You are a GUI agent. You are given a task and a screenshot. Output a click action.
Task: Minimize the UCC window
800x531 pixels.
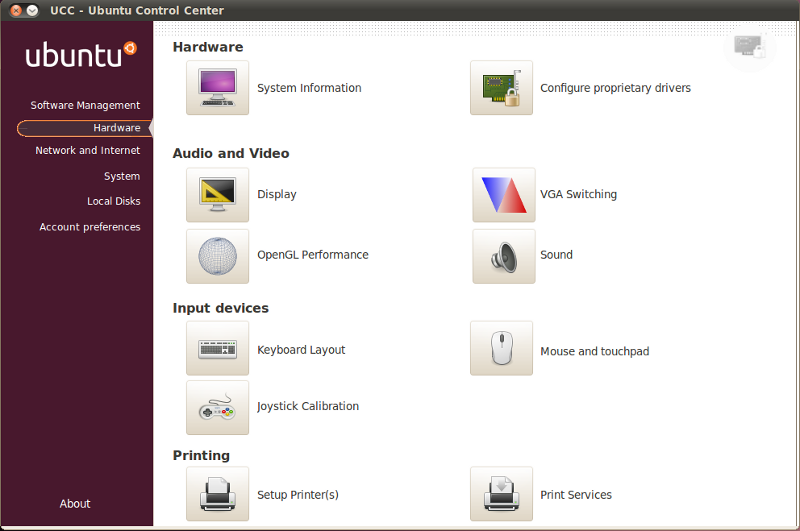pyautogui.click(x=32, y=10)
